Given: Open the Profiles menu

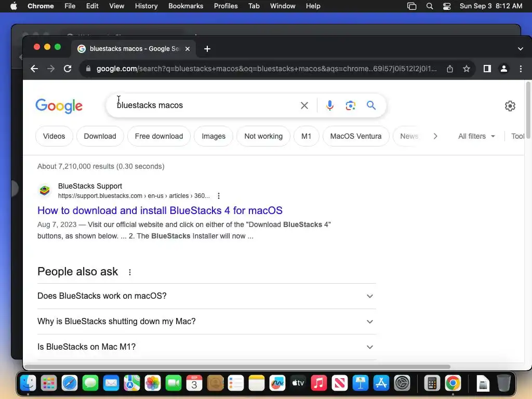Looking at the screenshot, I should click(225, 6).
